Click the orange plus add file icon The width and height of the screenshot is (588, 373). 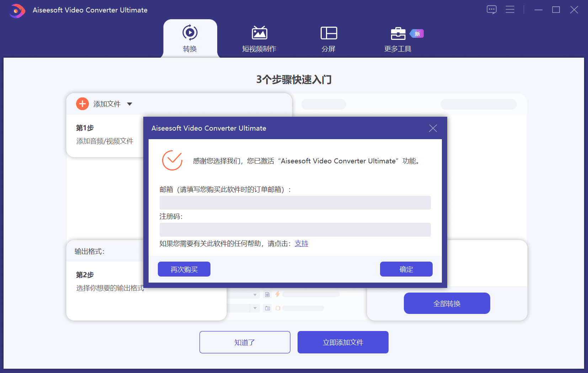tap(82, 104)
